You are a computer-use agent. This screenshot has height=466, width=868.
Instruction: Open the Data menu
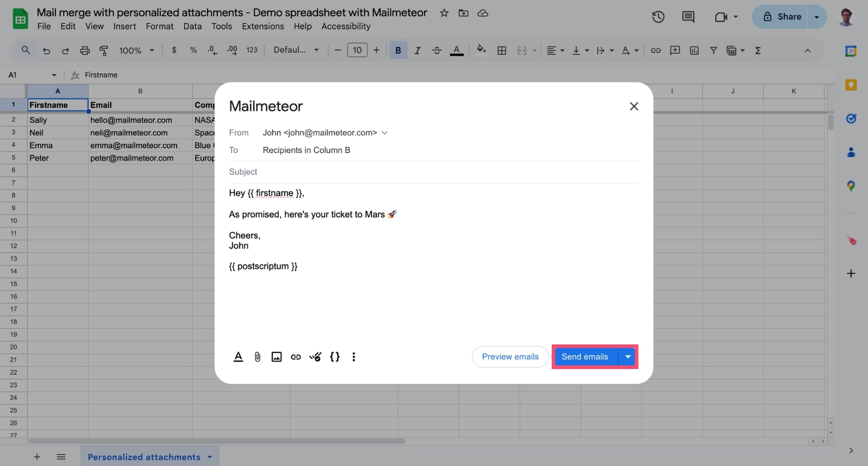(192, 26)
